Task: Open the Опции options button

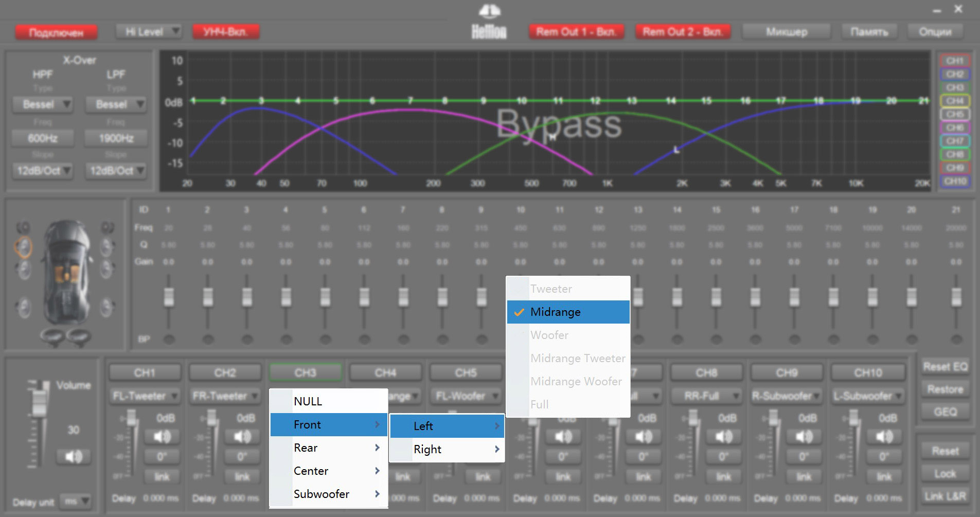Action: [935, 32]
